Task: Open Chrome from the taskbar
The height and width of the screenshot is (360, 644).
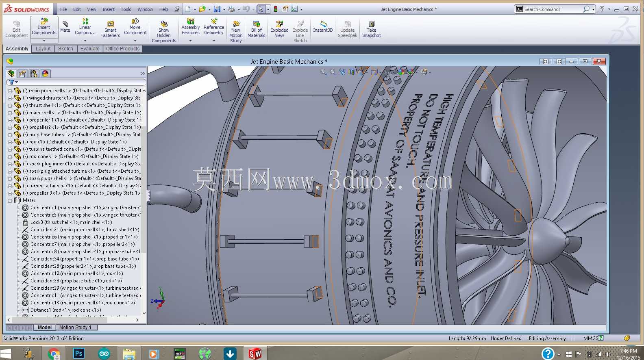Action: click(x=54, y=353)
